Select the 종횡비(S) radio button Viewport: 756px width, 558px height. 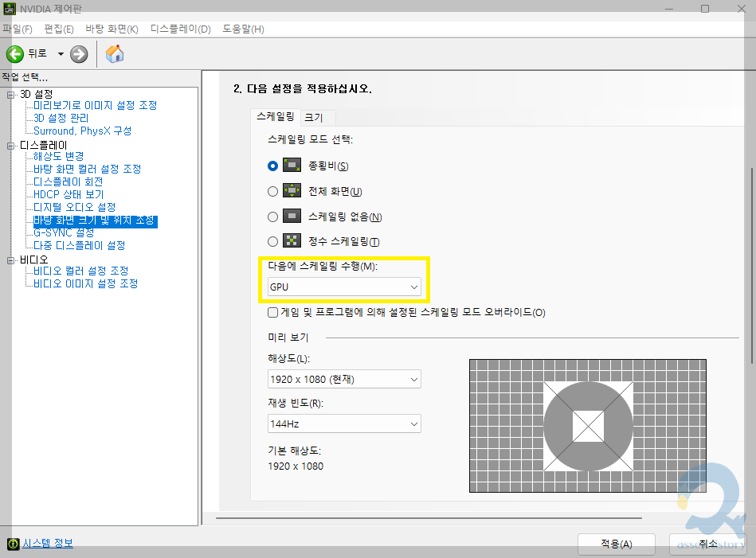pyautogui.click(x=273, y=166)
